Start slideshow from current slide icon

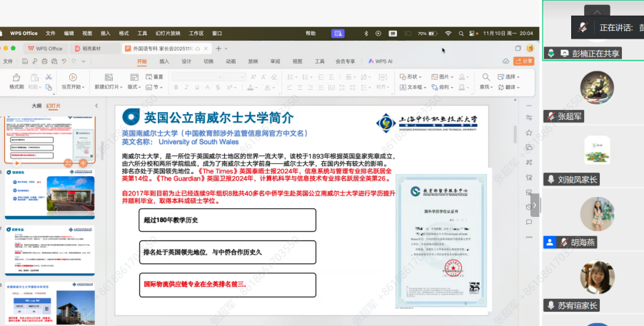72,77
